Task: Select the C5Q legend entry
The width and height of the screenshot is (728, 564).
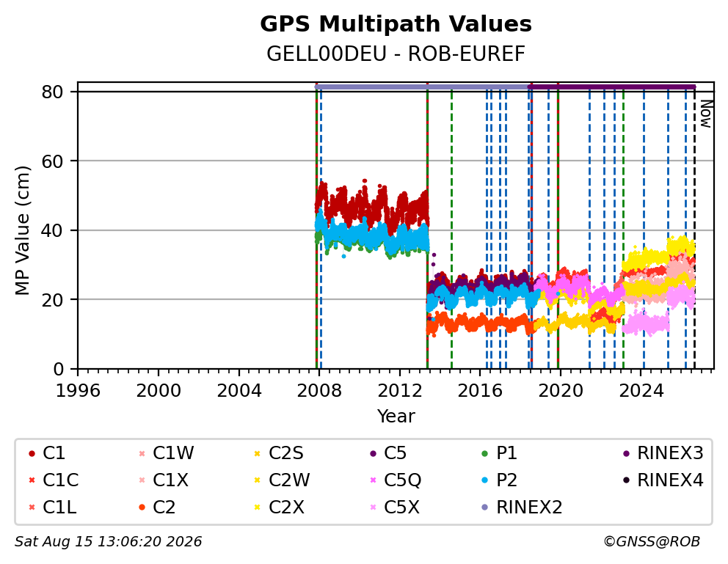Action: tap(396, 480)
